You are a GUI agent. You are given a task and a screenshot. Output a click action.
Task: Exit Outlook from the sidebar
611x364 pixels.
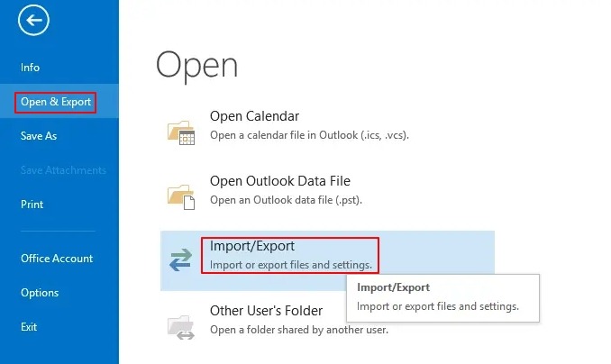[x=30, y=325]
